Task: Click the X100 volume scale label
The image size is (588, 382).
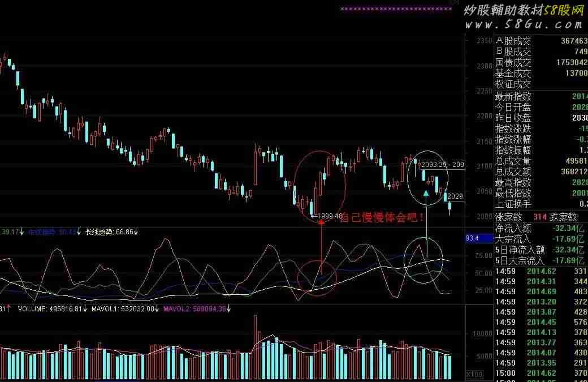Action: click(x=474, y=374)
